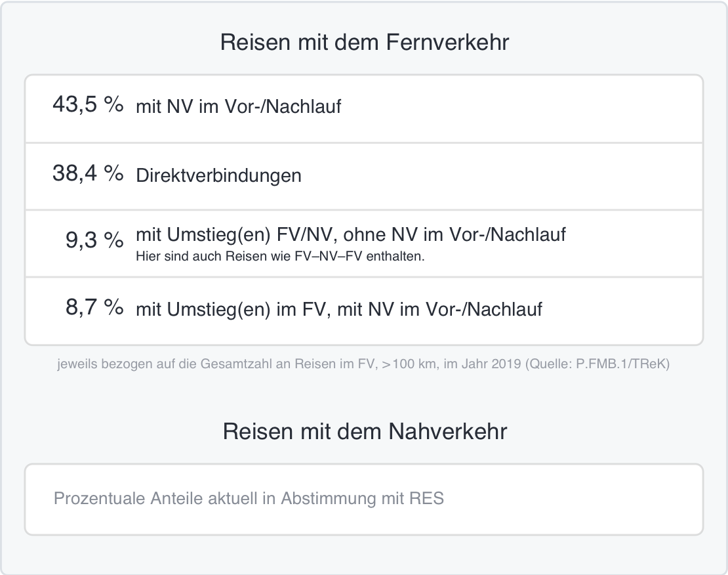Click the "Reisen mit dem Fernverkehr" heading
Screen dimensions: 728x575
coord(365,43)
